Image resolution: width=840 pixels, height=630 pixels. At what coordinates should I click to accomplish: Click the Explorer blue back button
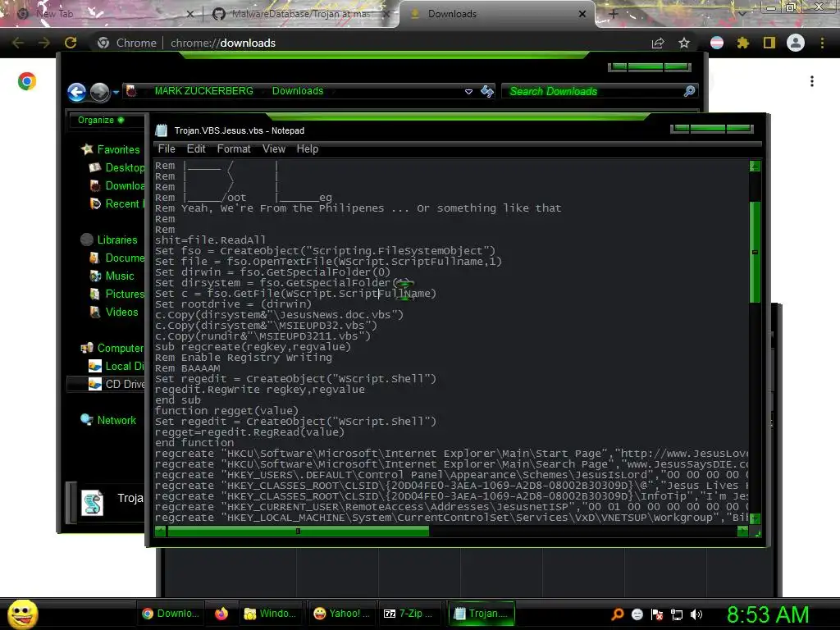pos(76,92)
